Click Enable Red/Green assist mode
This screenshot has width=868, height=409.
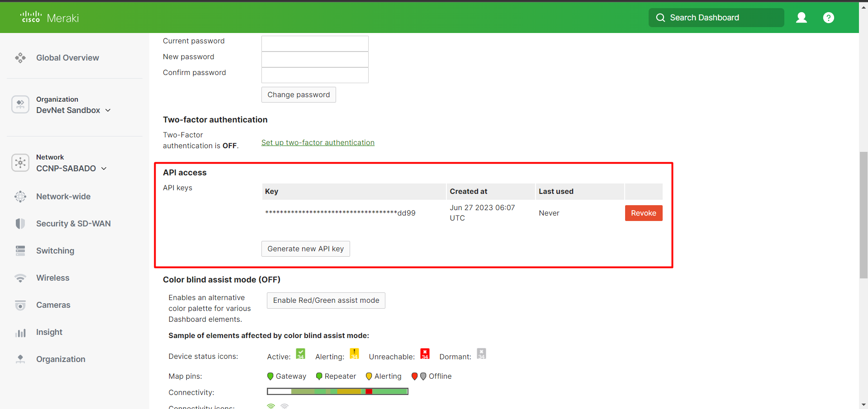click(x=326, y=301)
